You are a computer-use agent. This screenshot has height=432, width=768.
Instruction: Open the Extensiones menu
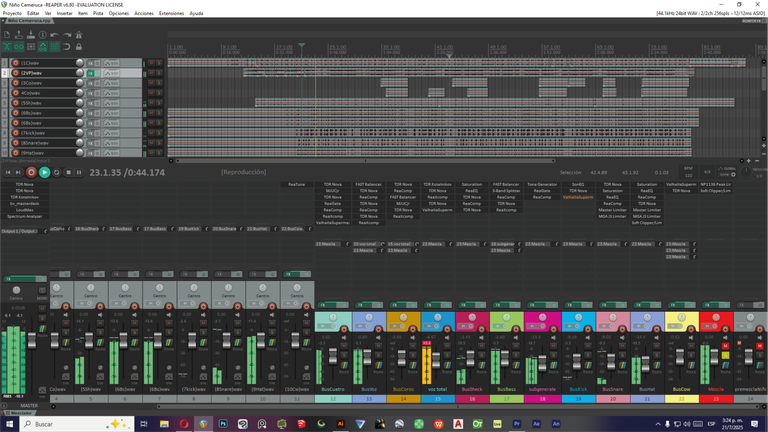coord(171,13)
